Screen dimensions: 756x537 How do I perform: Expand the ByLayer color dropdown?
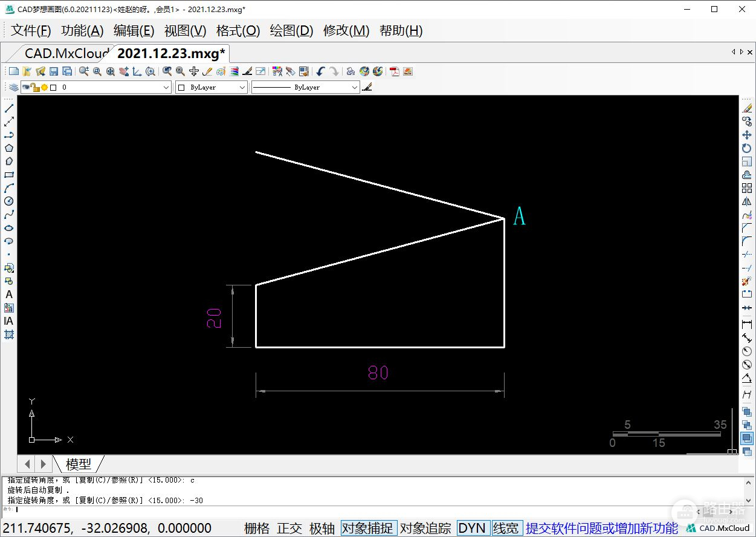212,88
